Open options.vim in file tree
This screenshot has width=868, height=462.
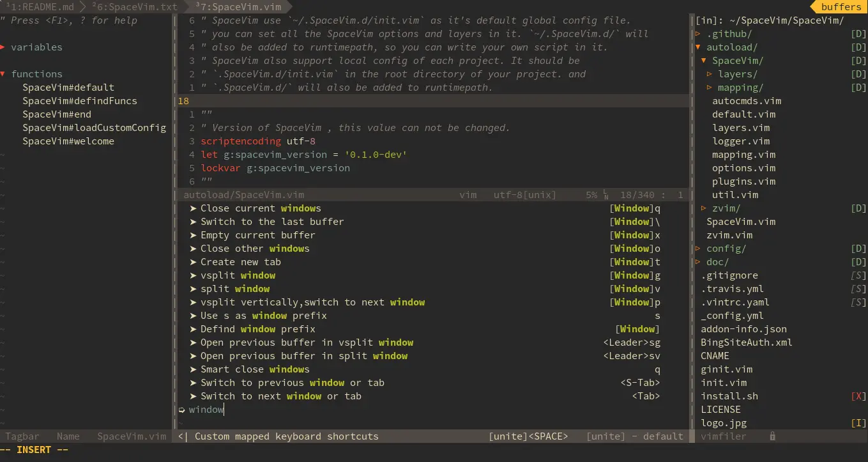click(x=744, y=168)
